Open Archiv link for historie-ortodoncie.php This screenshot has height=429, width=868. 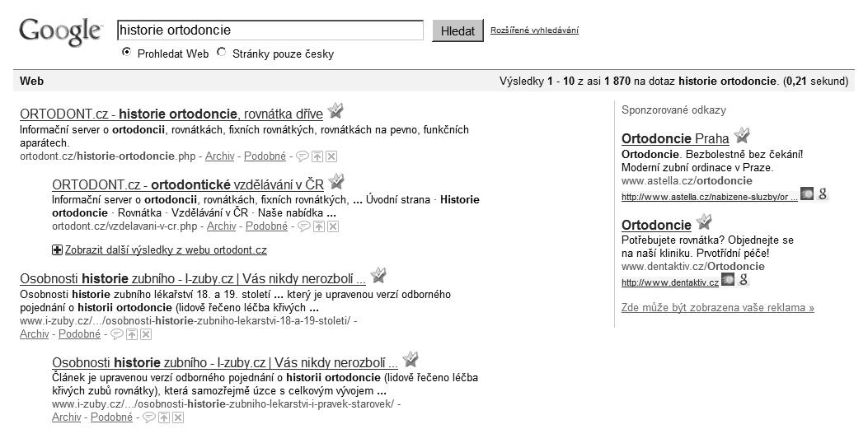(220, 156)
